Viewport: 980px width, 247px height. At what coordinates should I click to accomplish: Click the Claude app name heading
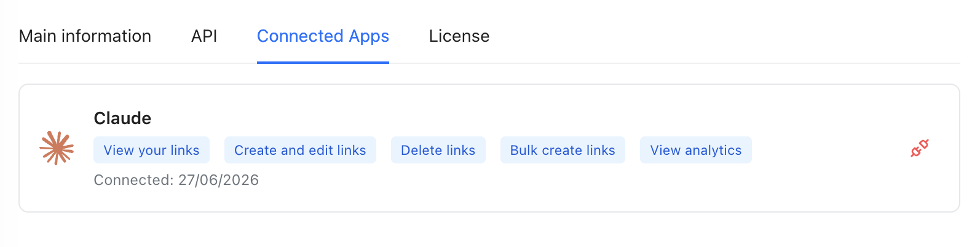click(122, 118)
